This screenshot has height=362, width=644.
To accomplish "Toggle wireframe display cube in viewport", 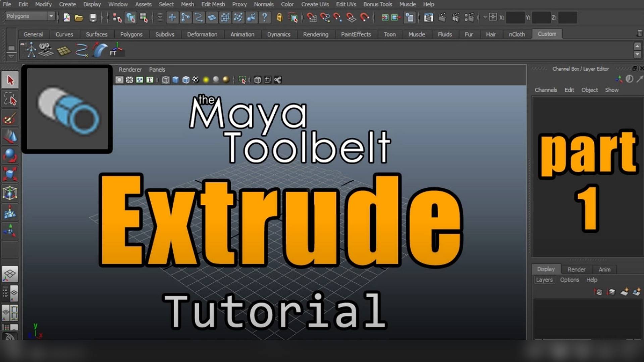I will click(165, 80).
